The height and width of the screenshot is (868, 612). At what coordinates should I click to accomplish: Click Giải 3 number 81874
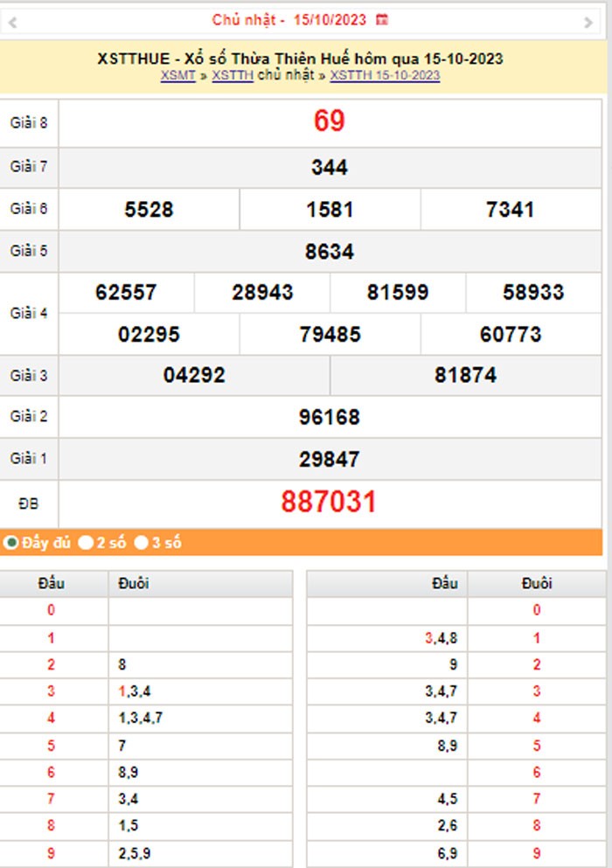pos(465,375)
